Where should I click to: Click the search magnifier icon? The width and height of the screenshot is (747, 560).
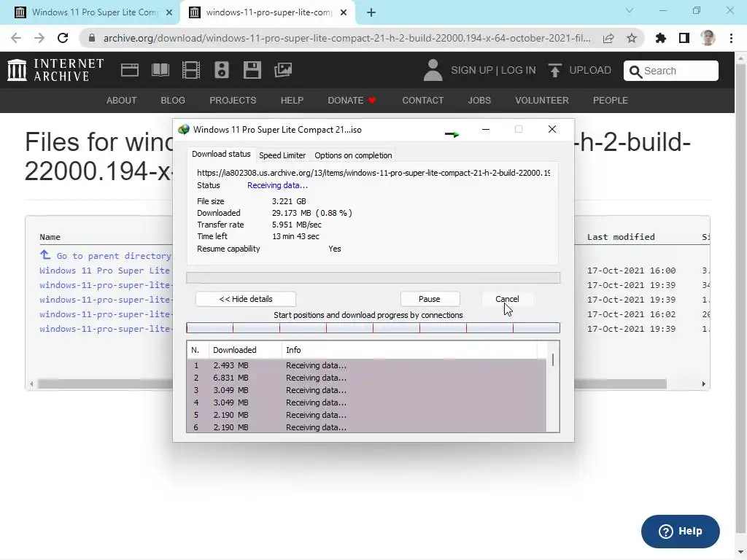point(635,71)
